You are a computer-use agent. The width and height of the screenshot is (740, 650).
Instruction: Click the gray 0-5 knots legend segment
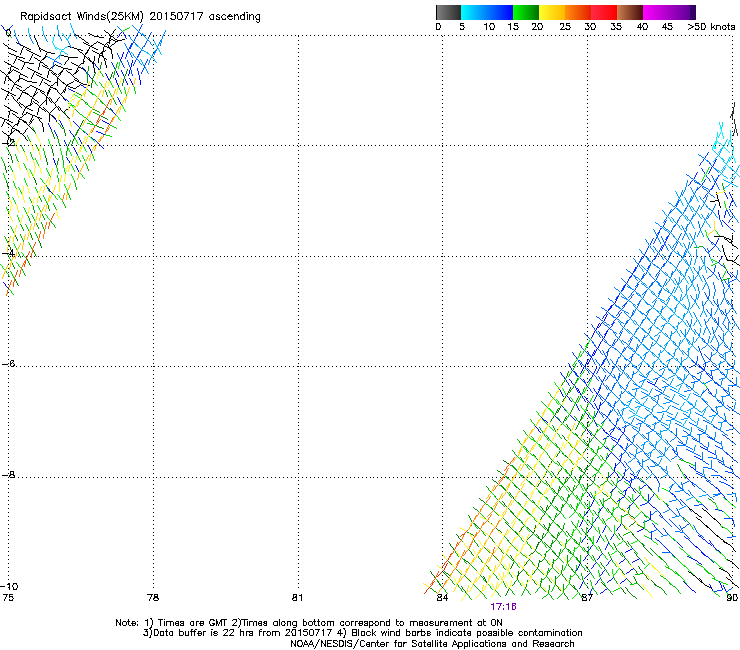[448, 12]
